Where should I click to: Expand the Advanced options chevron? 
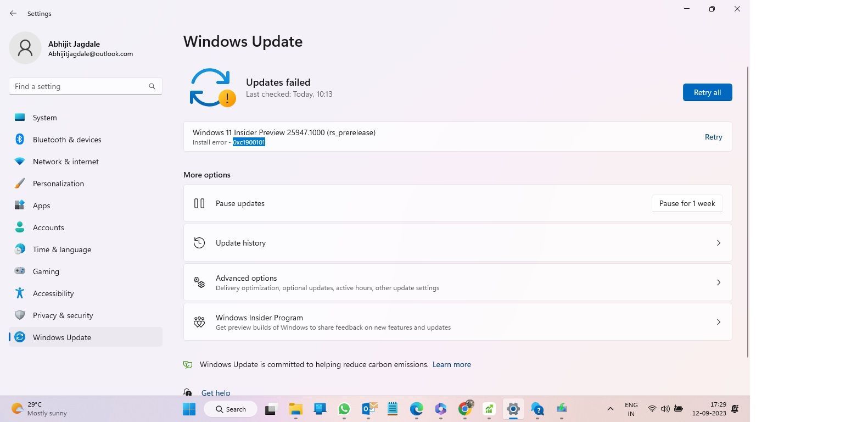pyautogui.click(x=718, y=282)
